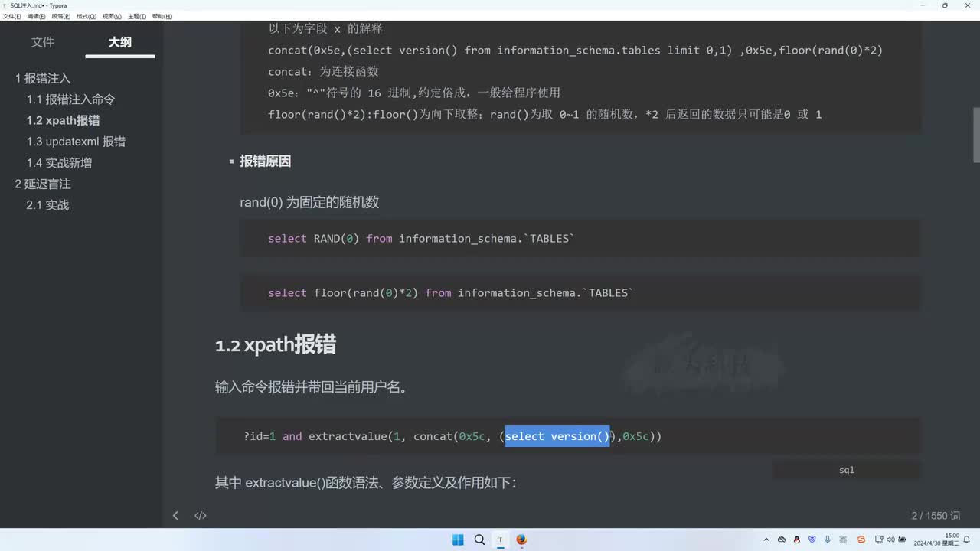Click the cloud sync tray icon
The width and height of the screenshot is (980, 551).
tap(782, 540)
